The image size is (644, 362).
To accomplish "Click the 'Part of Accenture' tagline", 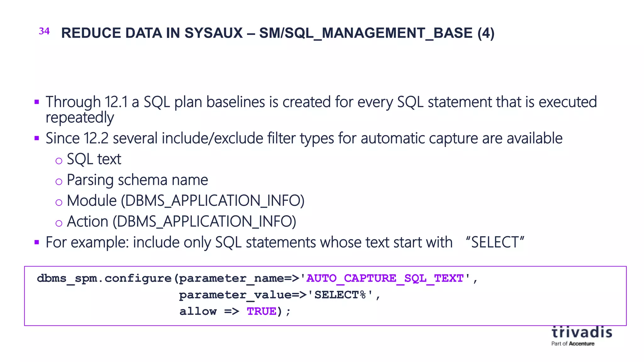I will click(x=573, y=344).
